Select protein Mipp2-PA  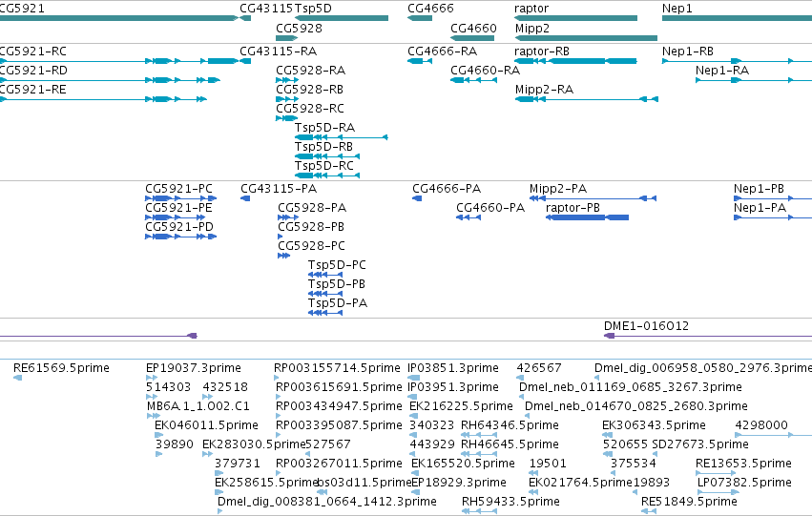[x=593, y=198]
